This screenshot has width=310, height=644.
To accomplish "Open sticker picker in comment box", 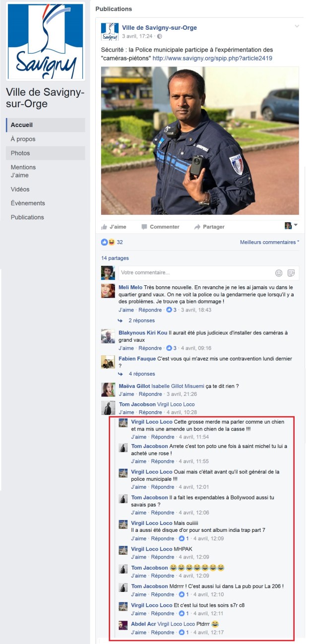I will pyautogui.click(x=291, y=273).
